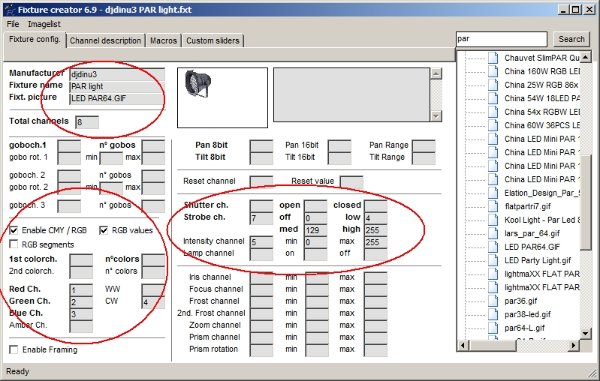Enable the RGB segments checkbox
Image resolution: width=600 pixels, height=381 pixels.
pyautogui.click(x=14, y=244)
